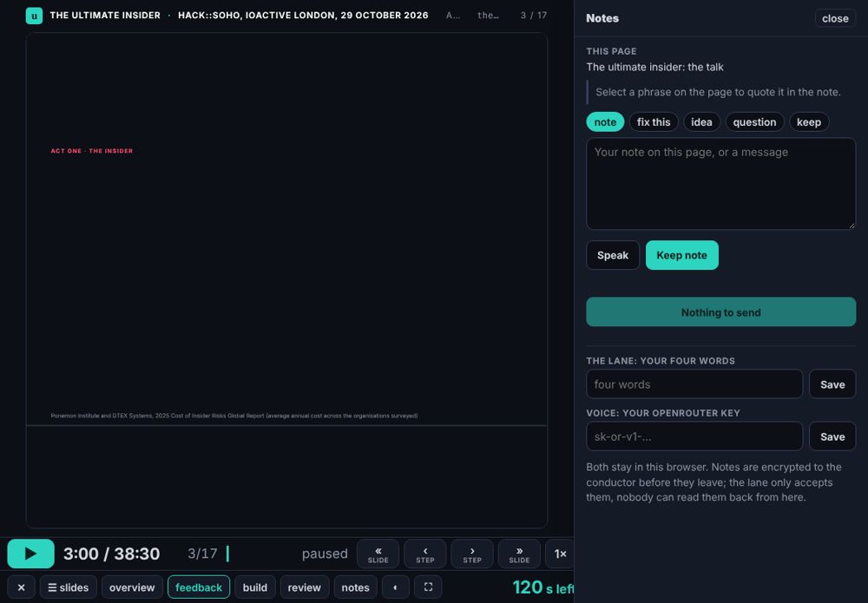Viewport: 868px width, 603px height.
Task: Go to previous slide with « SLIDE
Action: point(378,554)
